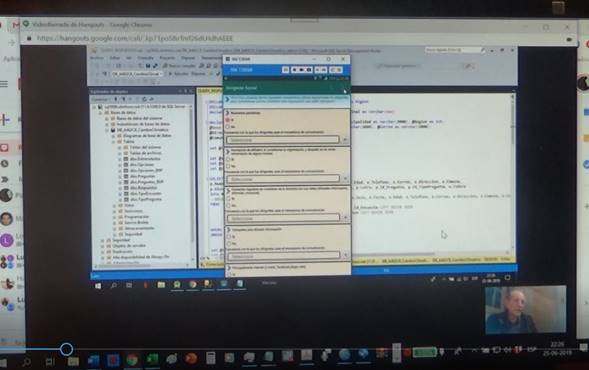Launch Excel from the outer taskbar
589x370 pixels.
point(152,359)
